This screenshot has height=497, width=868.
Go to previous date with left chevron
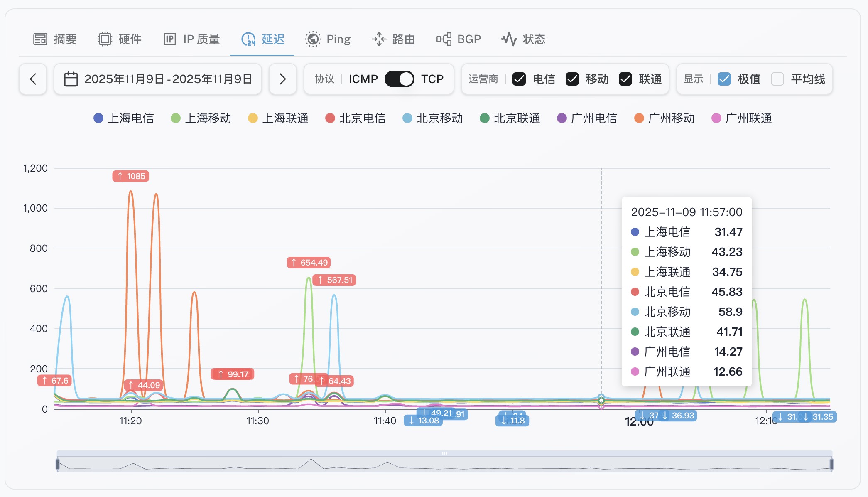(33, 79)
